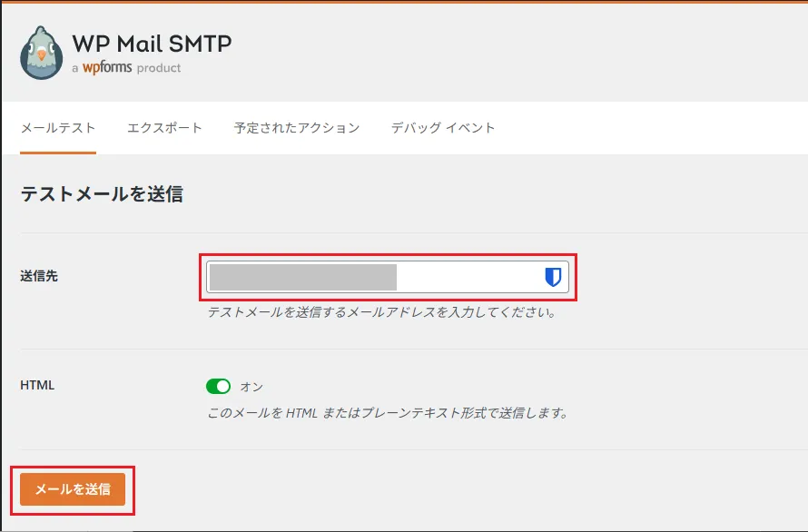Click the HTML section label
The height and width of the screenshot is (532, 808).
tap(34, 385)
